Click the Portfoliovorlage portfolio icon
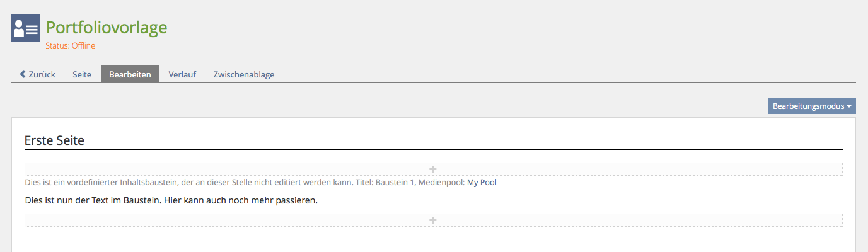Image resolution: width=868 pixels, height=252 pixels. pyautogui.click(x=25, y=28)
